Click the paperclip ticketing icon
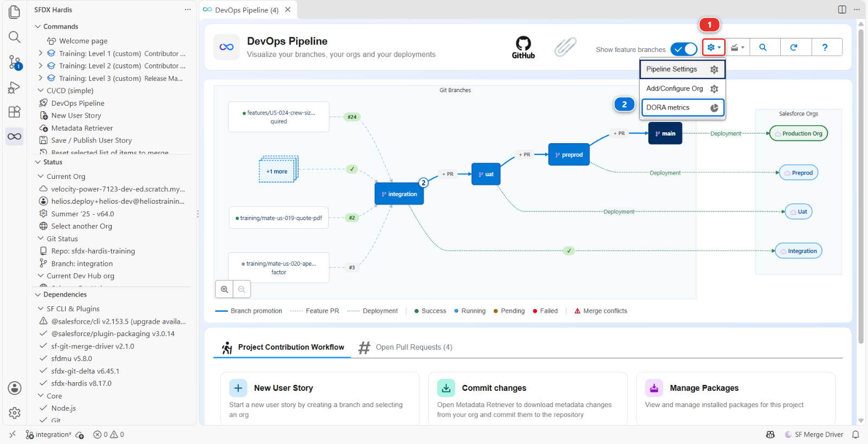 pyautogui.click(x=565, y=47)
